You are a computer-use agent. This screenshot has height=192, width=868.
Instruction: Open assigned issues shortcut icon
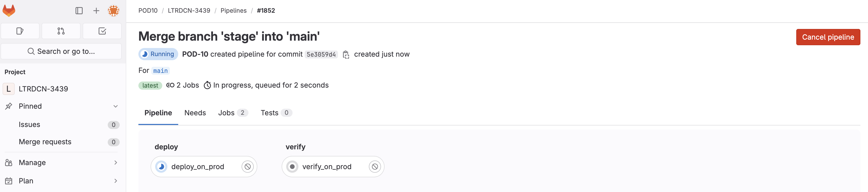tap(20, 31)
